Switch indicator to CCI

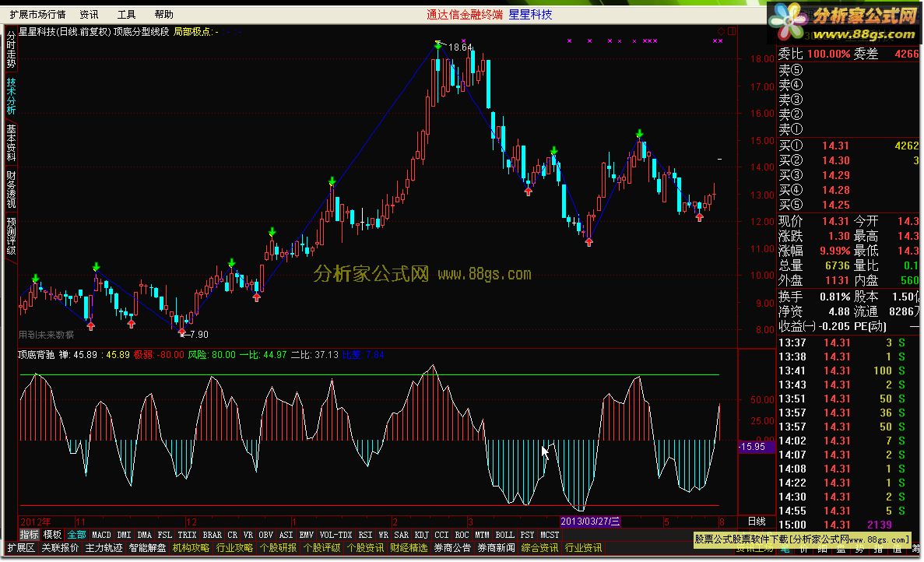click(441, 535)
